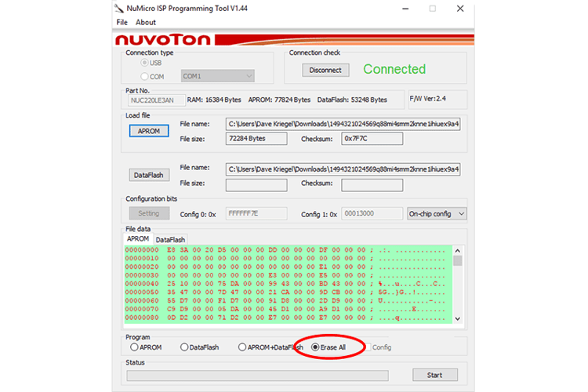Click the green Connected status text
Screen dimensions: 588x392
[394, 69]
